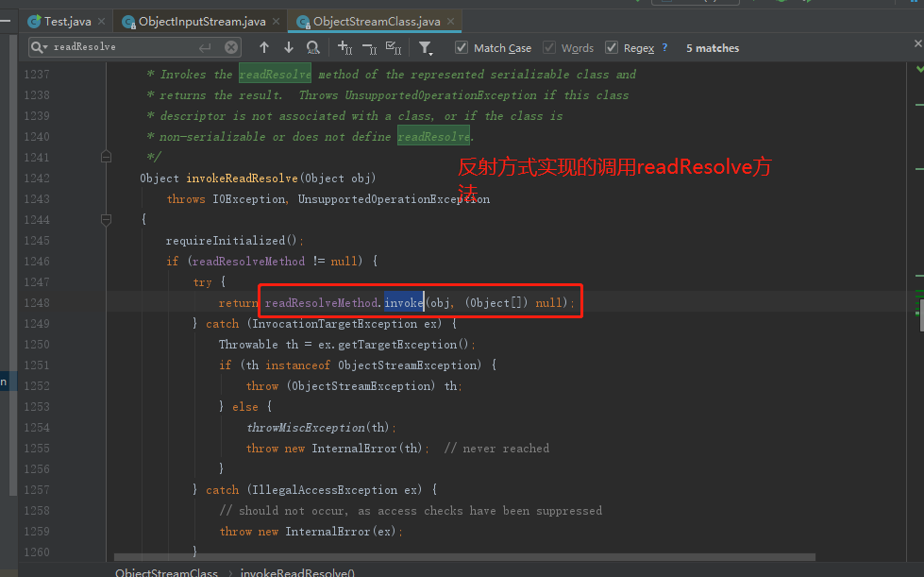924x577 pixels.
Task: Click invokeReadResolve method name on line 1242
Action: coord(243,178)
